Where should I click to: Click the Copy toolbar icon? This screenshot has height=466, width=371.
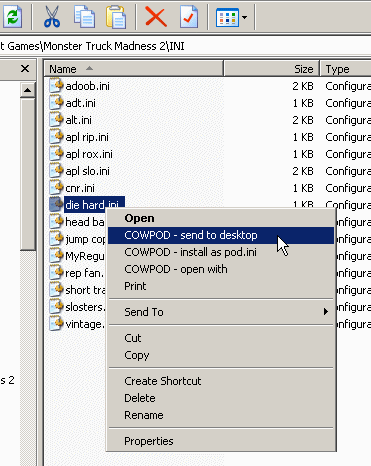coord(84,17)
